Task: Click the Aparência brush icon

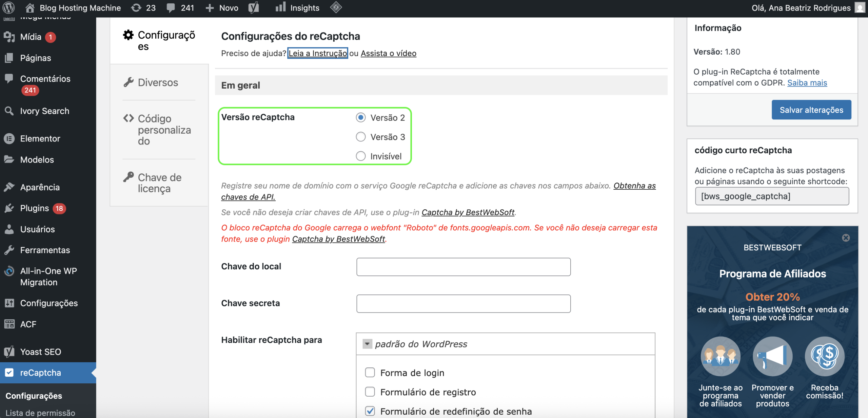Action: 9,187
